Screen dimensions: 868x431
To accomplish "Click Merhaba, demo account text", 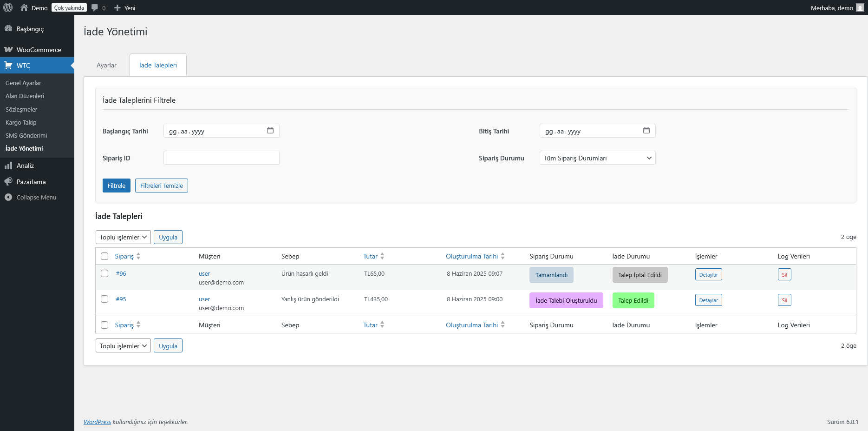I will point(831,8).
